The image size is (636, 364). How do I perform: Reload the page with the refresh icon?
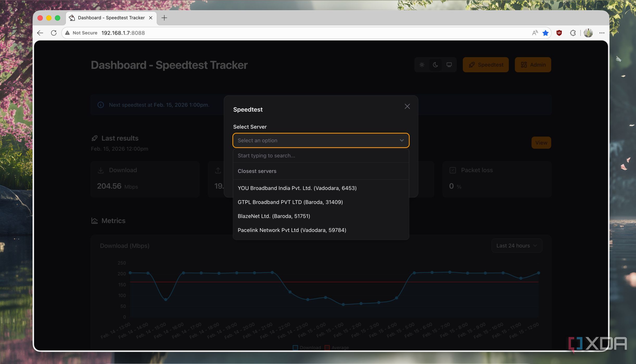point(54,33)
